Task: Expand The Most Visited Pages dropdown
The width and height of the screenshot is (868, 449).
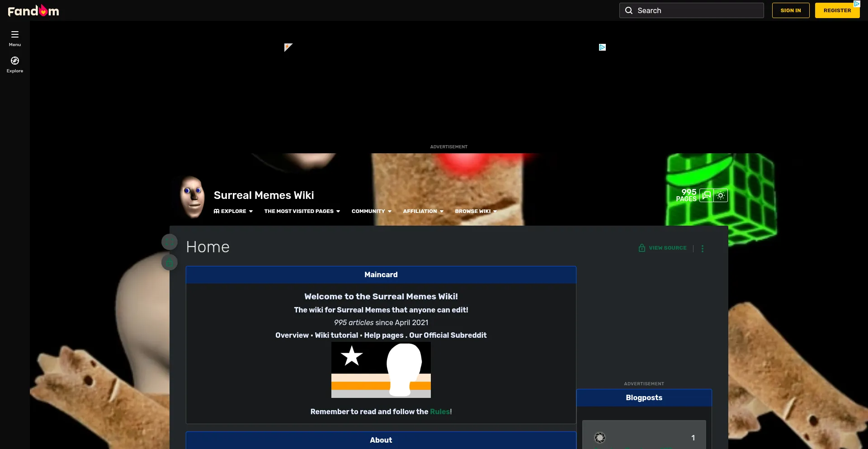Action: pyautogui.click(x=302, y=211)
